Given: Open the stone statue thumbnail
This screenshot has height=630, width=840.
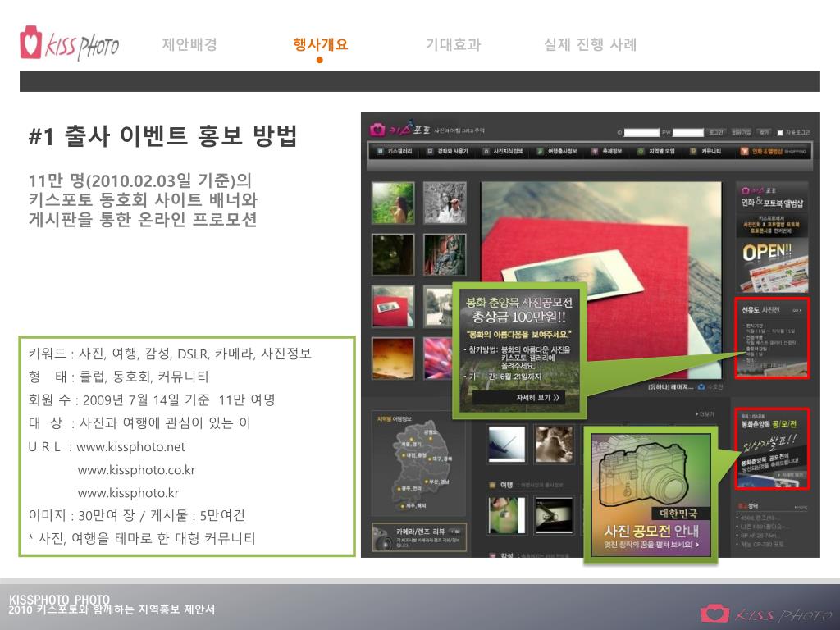Looking at the screenshot, I should coord(445,255).
